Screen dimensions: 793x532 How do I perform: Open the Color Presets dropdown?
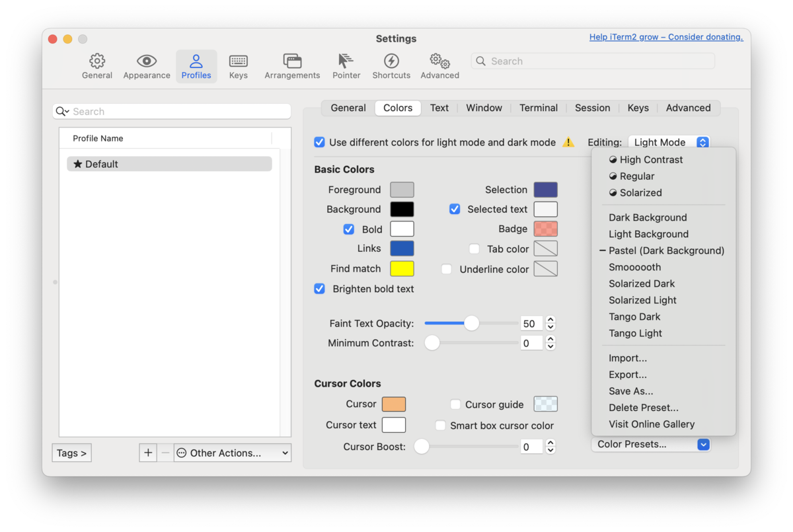651,444
